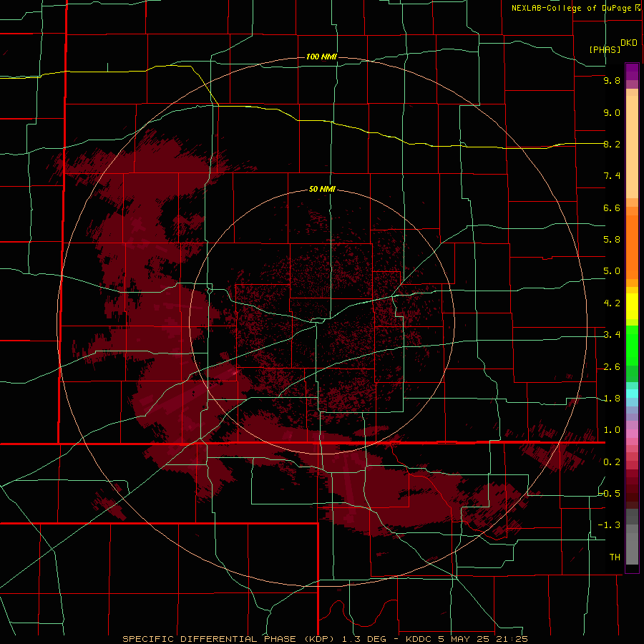The width and height of the screenshot is (644, 644).
Task: Click the yellow band of the color bar
Action: [x=632, y=306]
